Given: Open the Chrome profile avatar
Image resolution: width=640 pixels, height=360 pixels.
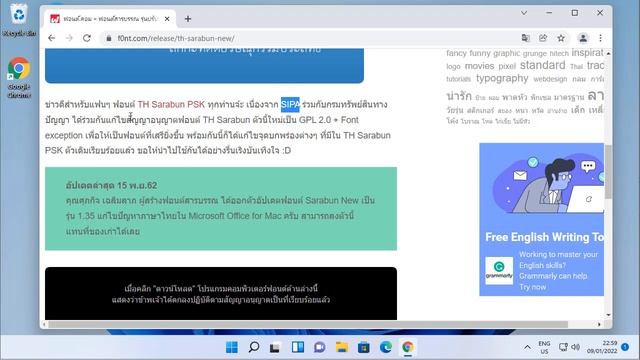Looking at the screenshot, I should click(x=583, y=38).
